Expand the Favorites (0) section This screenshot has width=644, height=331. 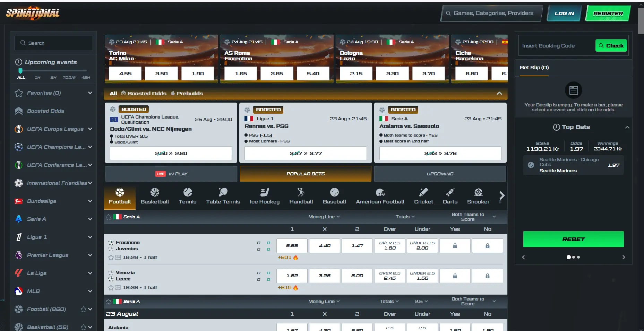tap(90, 93)
